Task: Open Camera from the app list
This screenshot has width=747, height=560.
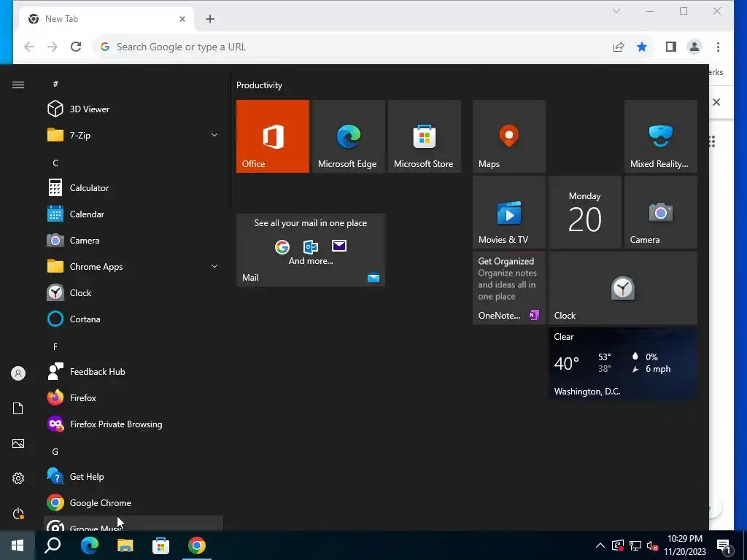Action: (133, 241)
